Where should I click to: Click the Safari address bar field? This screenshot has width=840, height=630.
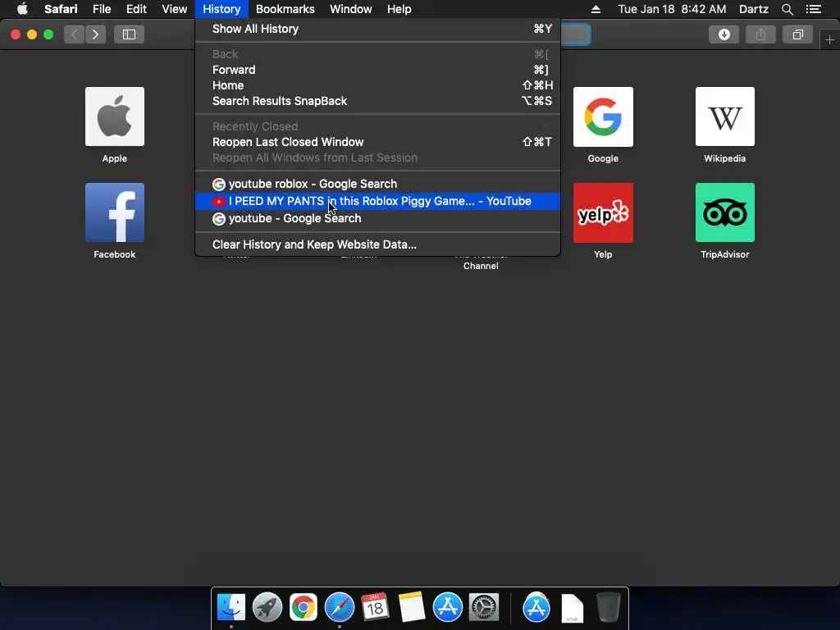575,34
